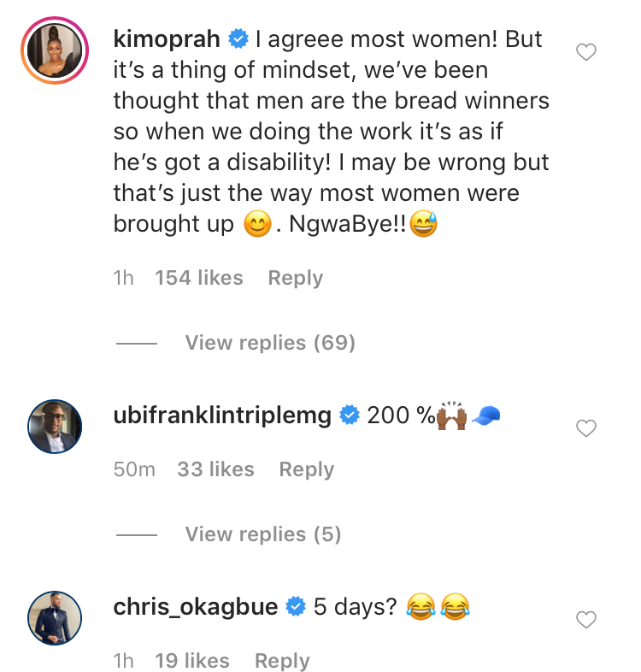Reply to chris_okagbue's comment
The height and width of the screenshot is (672, 641).
pyautogui.click(x=282, y=661)
